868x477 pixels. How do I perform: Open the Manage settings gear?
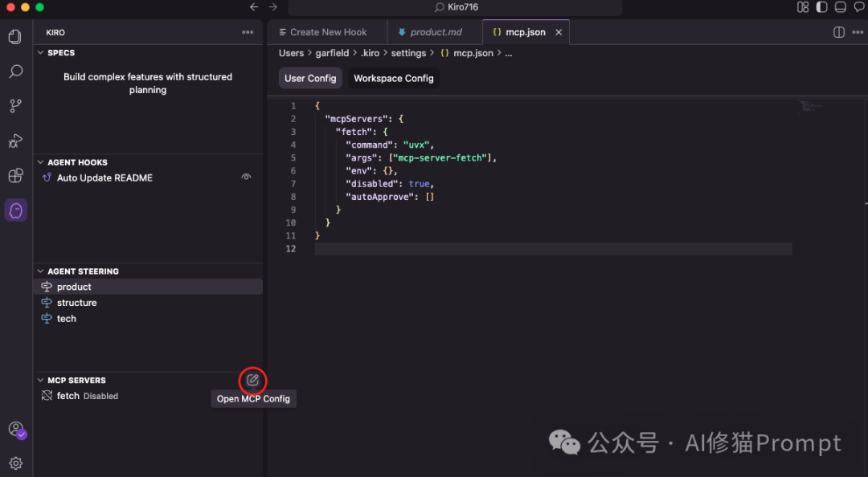15,463
